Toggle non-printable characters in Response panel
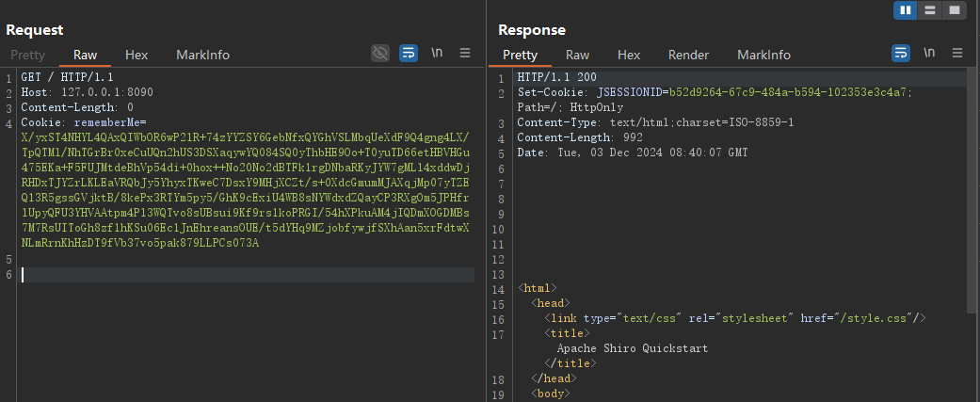The image size is (980, 402). click(x=929, y=53)
